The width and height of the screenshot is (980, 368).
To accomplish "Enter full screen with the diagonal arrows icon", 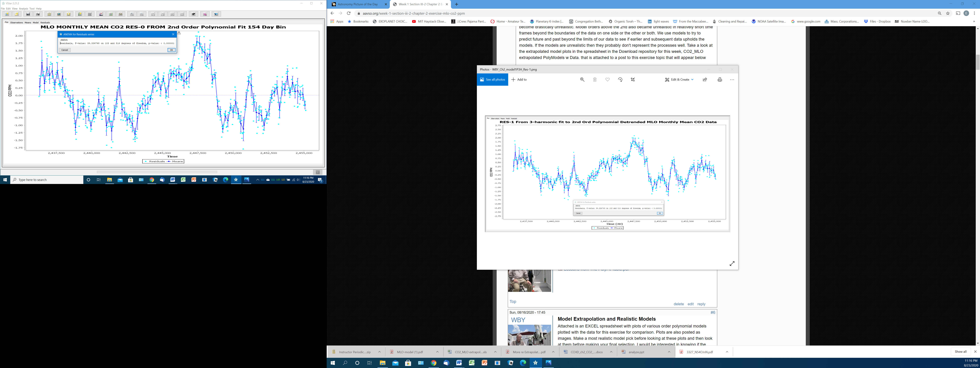I will click(732, 264).
